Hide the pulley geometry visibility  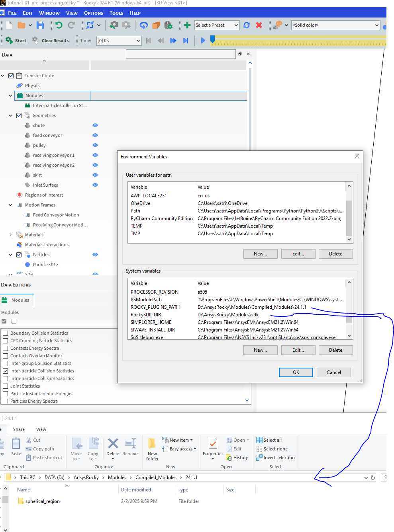(95, 145)
